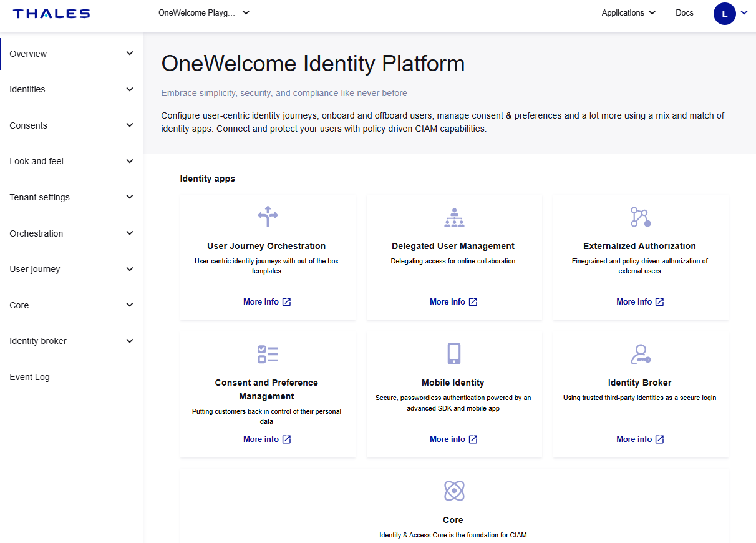
Task: Click the Identity Broker card title
Action: (x=640, y=383)
